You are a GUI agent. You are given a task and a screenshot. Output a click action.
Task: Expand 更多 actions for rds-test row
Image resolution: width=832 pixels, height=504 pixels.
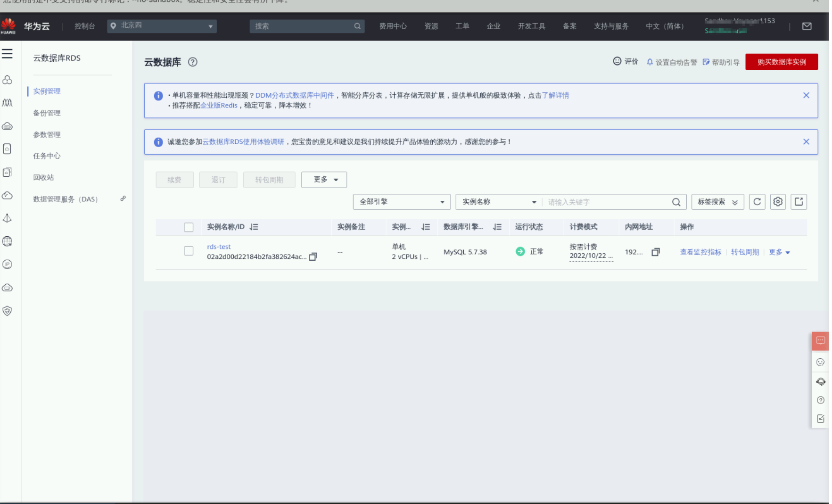(x=779, y=252)
